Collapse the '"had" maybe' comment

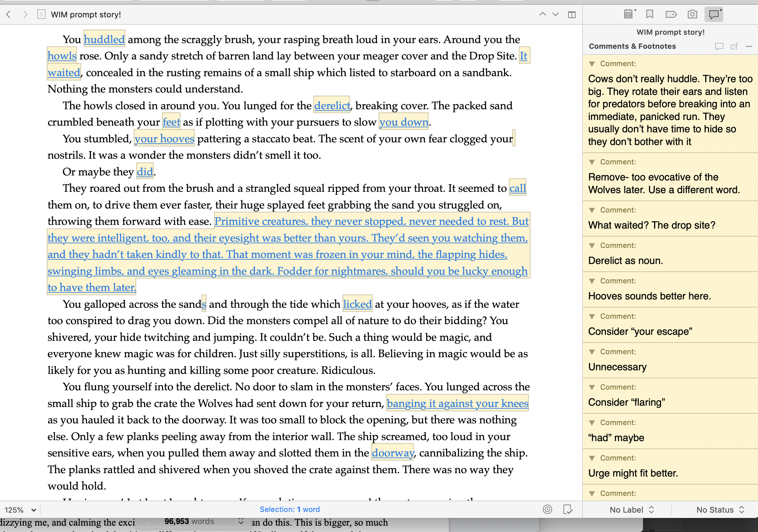click(592, 423)
